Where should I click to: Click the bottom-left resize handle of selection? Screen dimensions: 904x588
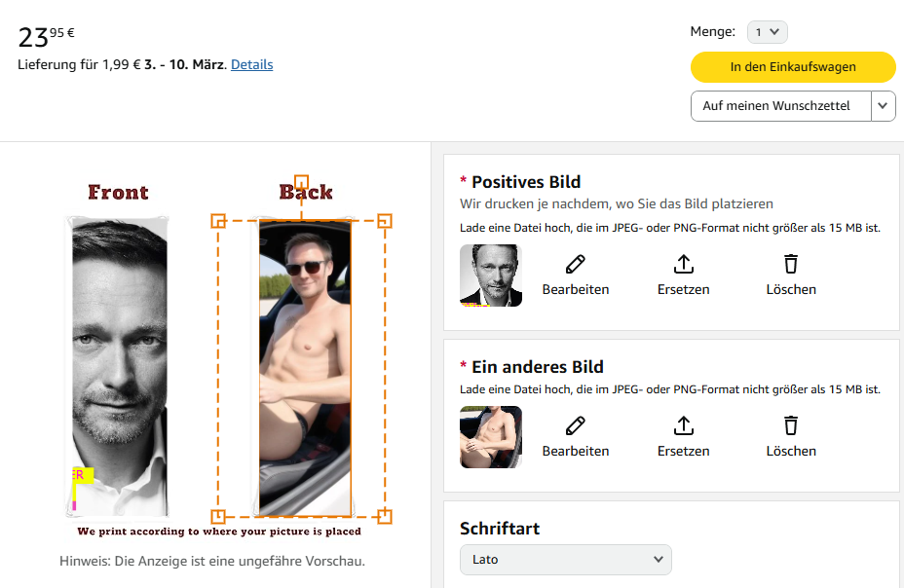[218, 516]
